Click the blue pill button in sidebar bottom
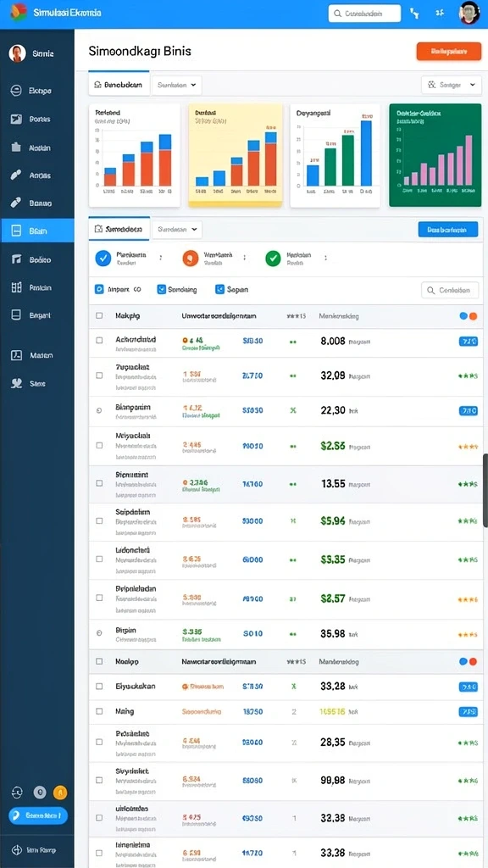 [38, 815]
